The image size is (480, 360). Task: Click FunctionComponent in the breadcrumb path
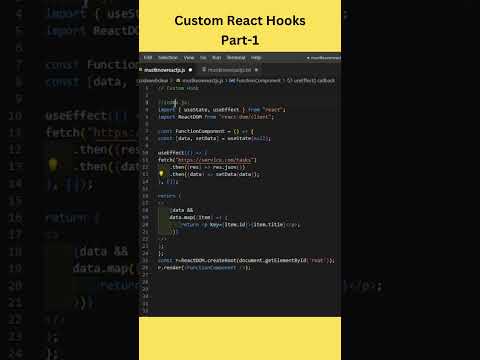(x=255, y=80)
